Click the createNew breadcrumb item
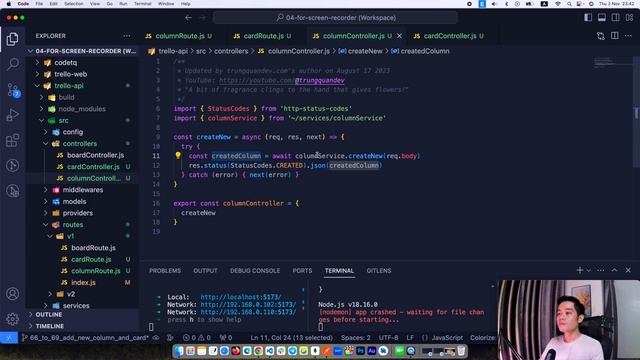This screenshot has width=640, height=360. click(x=365, y=51)
